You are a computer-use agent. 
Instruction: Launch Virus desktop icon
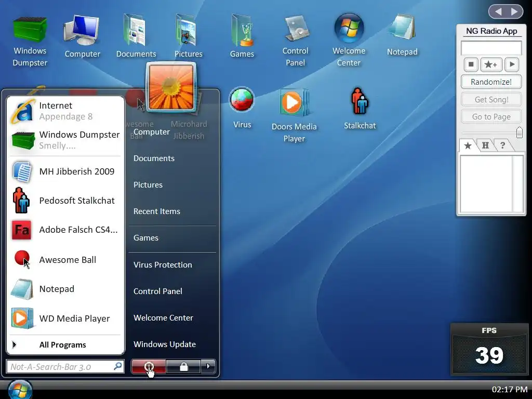242,108
